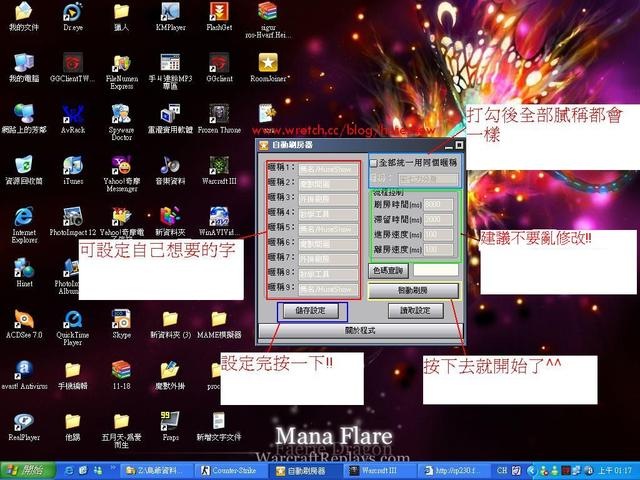
Task: Expand hidden tray icons arrow
Action: click(x=531, y=471)
